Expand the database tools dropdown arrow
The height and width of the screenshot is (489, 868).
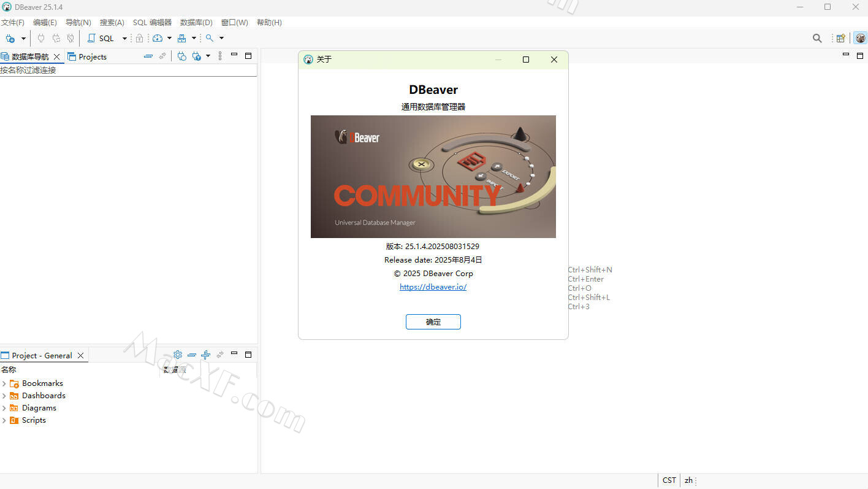click(194, 38)
